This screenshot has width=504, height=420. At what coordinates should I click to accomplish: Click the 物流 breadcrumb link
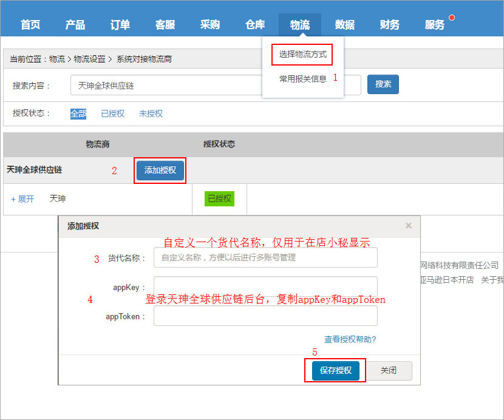[57, 59]
